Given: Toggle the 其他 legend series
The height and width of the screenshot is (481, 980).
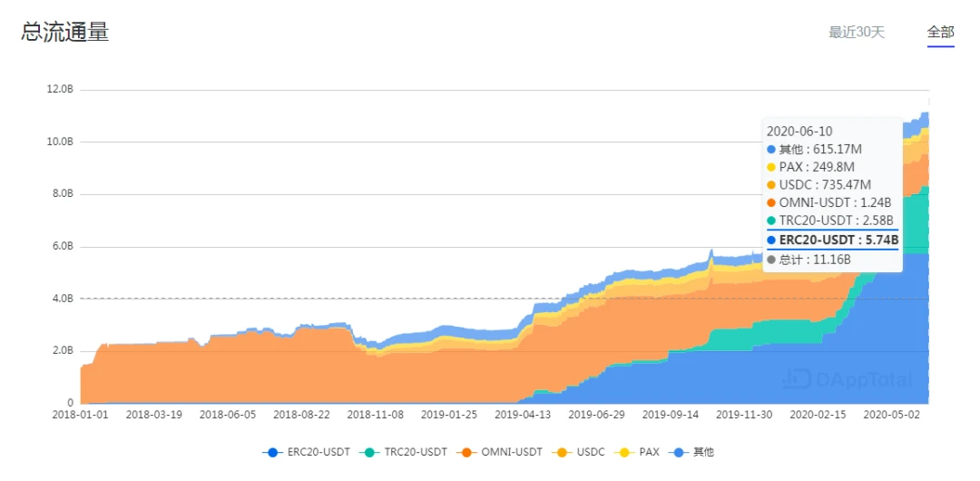Looking at the screenshot, I should coord(691,452).
